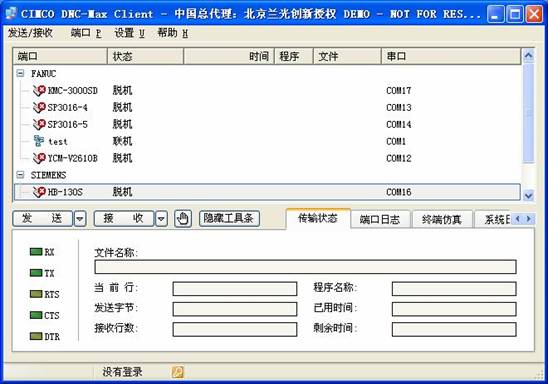Click the 当前行 field
The height and width of the screenshot is (384, 548).
pos(235,289)
